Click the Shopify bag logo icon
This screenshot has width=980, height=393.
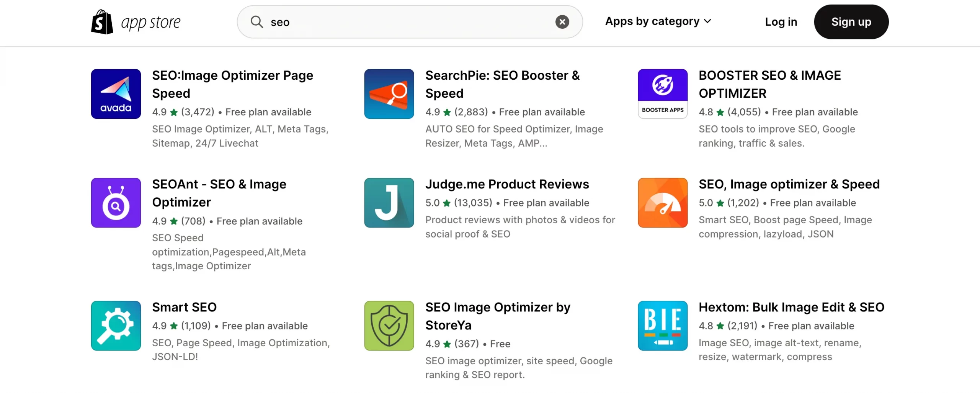tap(102, 22)
